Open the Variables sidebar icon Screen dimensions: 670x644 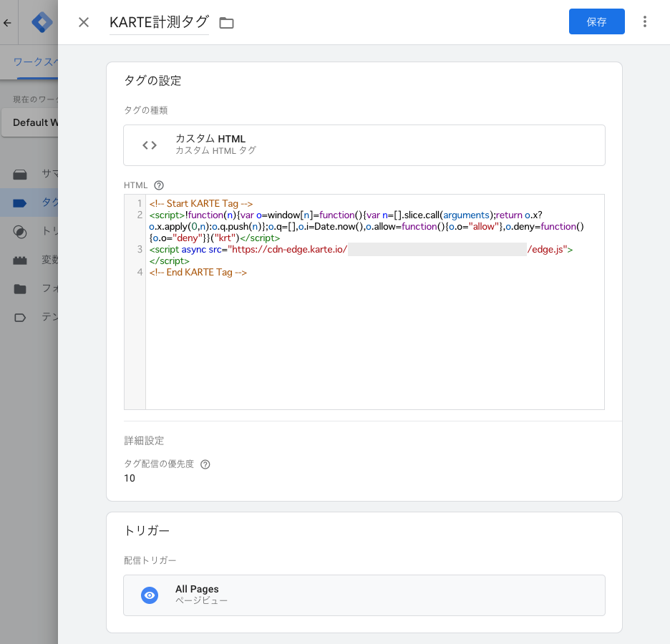[x=19, y=260]
